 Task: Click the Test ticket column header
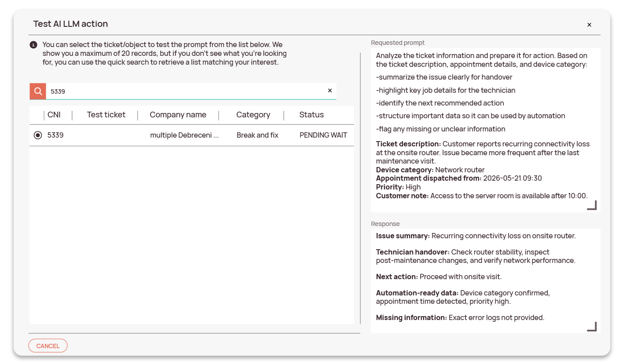(106, 115)
